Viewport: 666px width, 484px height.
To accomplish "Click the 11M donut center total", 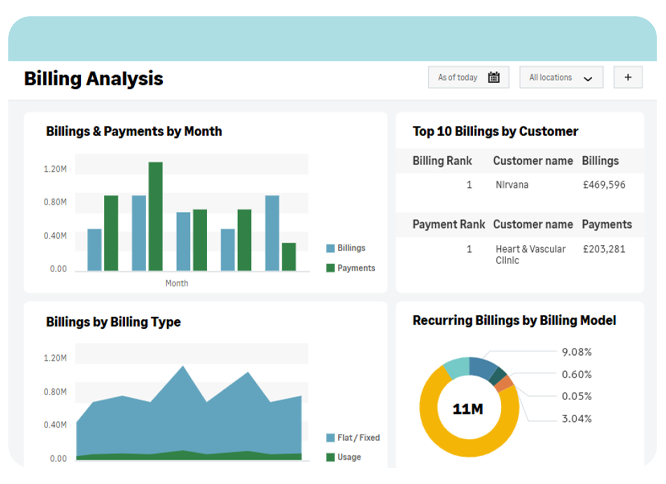I will (x=468, y=409).
